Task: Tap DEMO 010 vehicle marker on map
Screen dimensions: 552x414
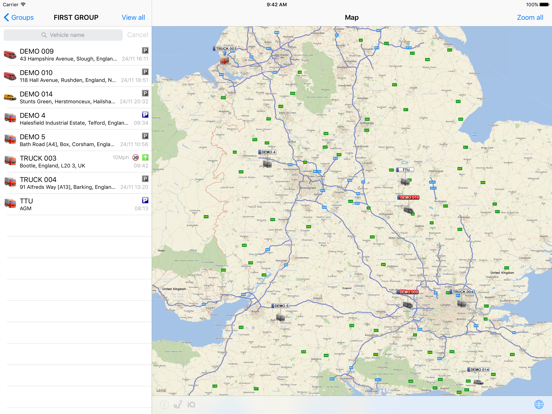Action: [408, 210]
